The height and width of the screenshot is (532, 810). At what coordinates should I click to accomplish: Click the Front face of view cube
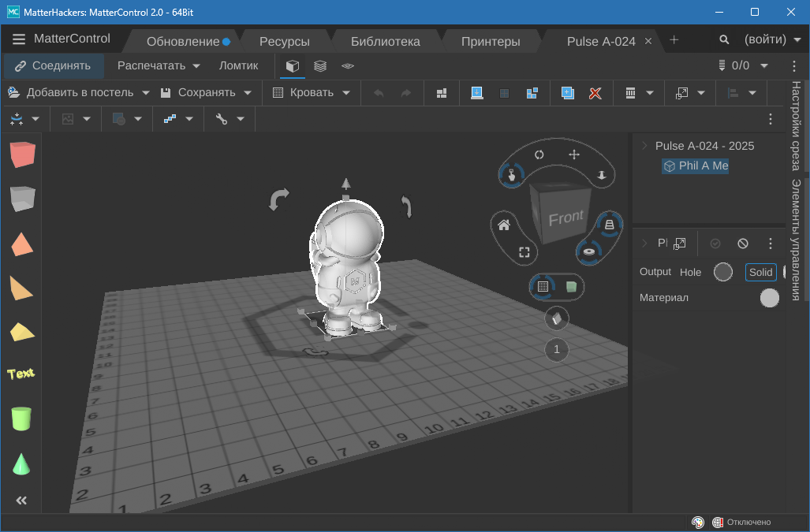[566, 218]
